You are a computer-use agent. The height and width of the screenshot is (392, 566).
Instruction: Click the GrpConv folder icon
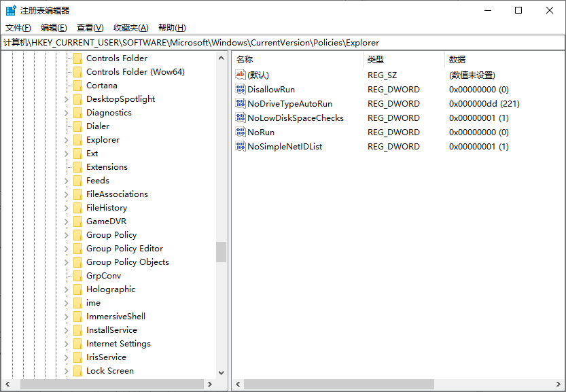tap(77, 276)
